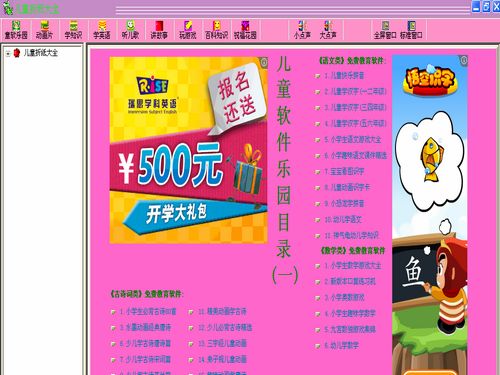This screenshot has width=500, height=375.
Task: Open the 学英语 English learning icon
Action: pos(102,30)
